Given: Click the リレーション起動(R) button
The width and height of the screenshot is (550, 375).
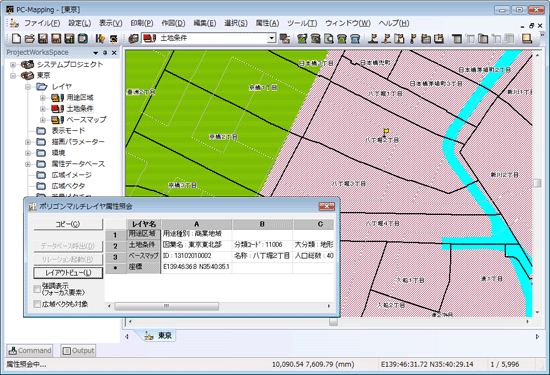Looking at the screenshot, I should tap(68, 259).
